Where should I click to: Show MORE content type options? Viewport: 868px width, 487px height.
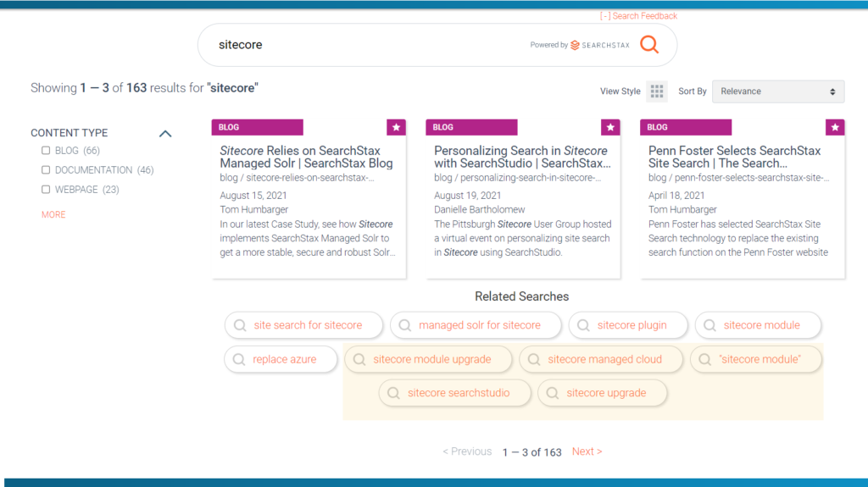tap(53, 215)
